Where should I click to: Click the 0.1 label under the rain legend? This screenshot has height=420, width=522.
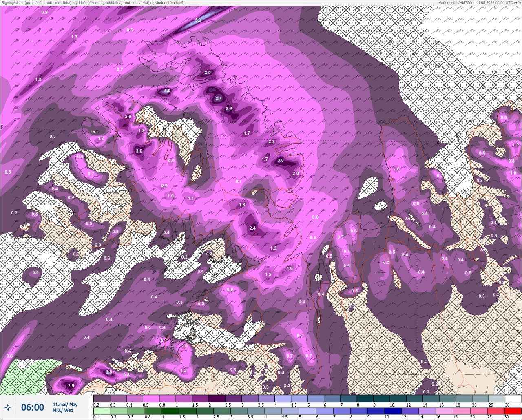pyautogui.click(x=96, y=417)
